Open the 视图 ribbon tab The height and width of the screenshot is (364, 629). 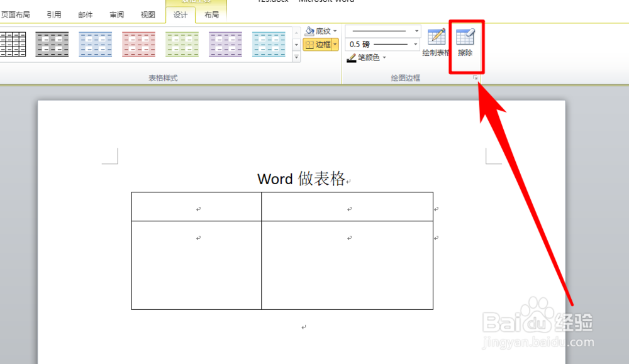tap(148, 14)
